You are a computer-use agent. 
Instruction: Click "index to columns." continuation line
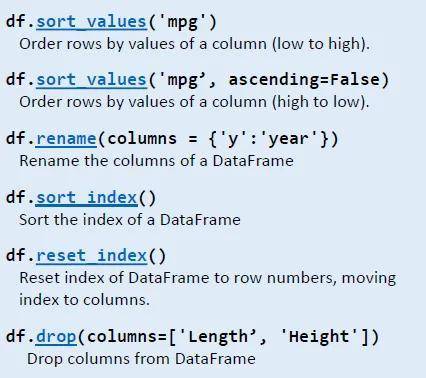pyautogui.click(x=84, y=300)
